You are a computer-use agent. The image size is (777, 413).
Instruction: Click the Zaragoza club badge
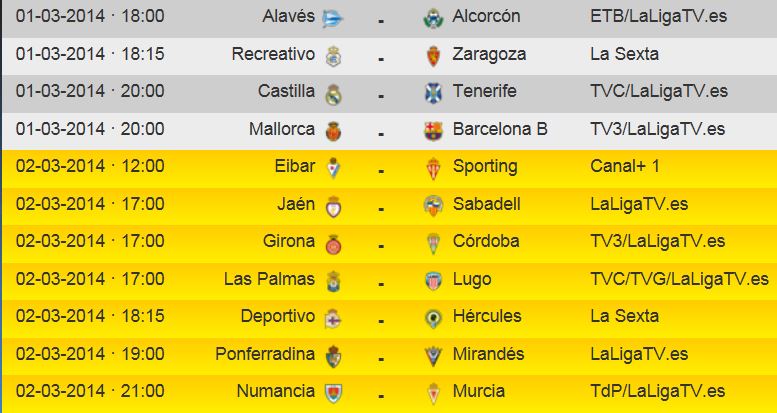coord(433,55)
